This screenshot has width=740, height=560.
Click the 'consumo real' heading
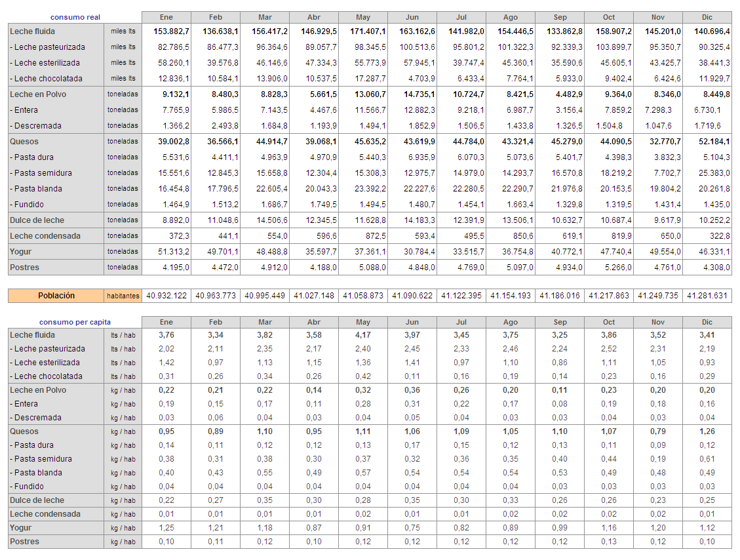[75, 17]
